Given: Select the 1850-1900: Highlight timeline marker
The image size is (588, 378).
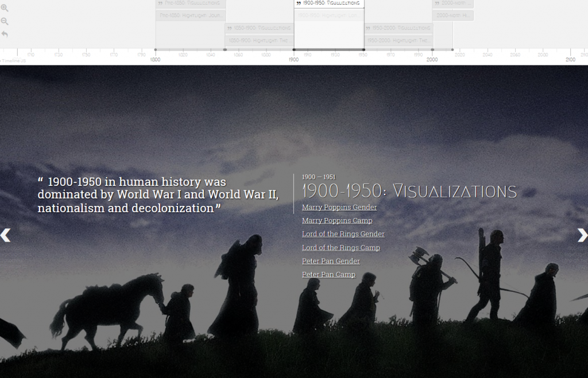Looking at the screenshot, I should [260, 41].
